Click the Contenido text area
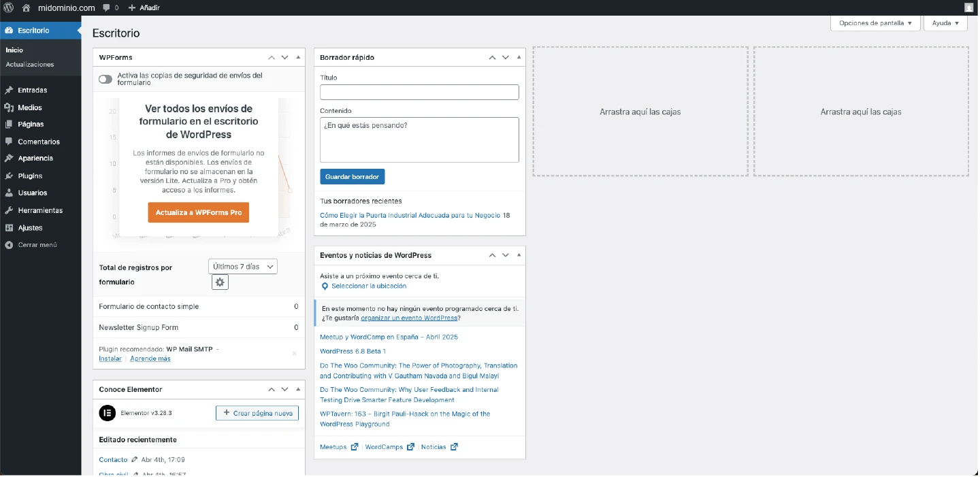Screen dimensions: 980x477 (x=419, y=139)
